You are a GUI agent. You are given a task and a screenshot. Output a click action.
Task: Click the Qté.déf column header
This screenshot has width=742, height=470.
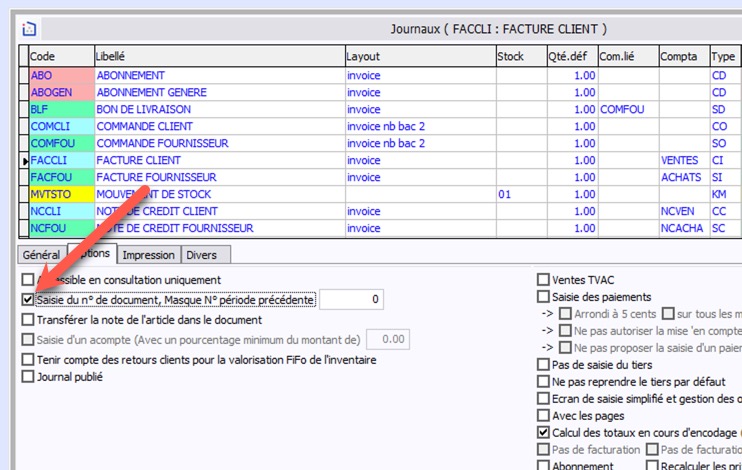click(x=573, y=56)
